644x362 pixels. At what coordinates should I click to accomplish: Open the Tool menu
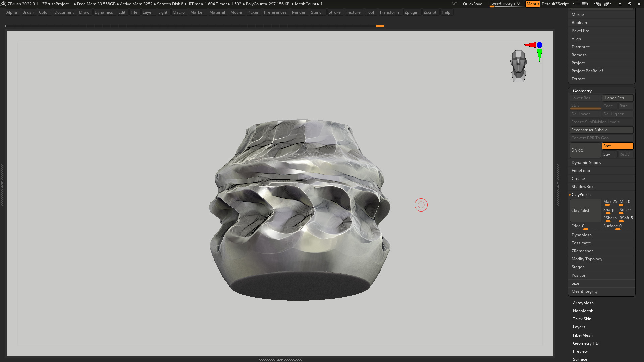click(370, 12)
